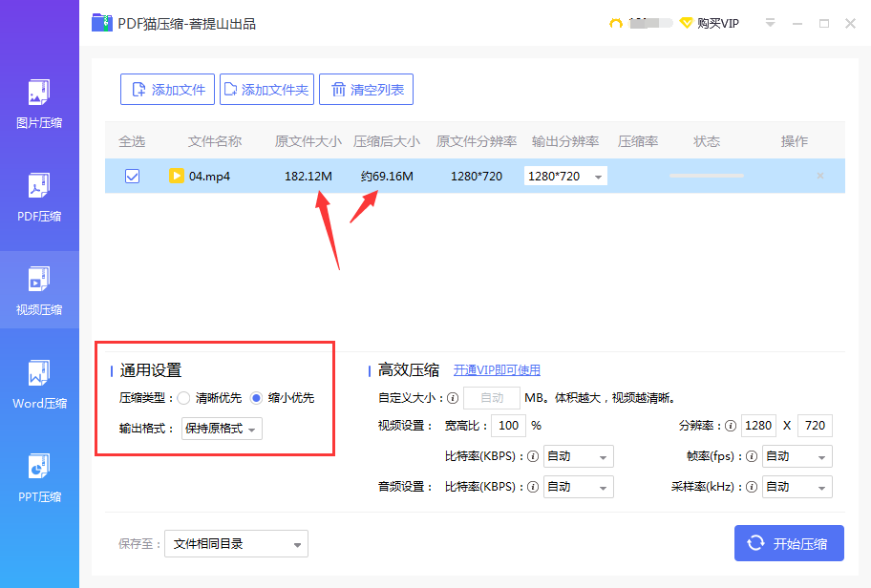Open the 采样率(kHz) dropdown
This screenshot has width=871, height=588.
(x=797, y=487)
